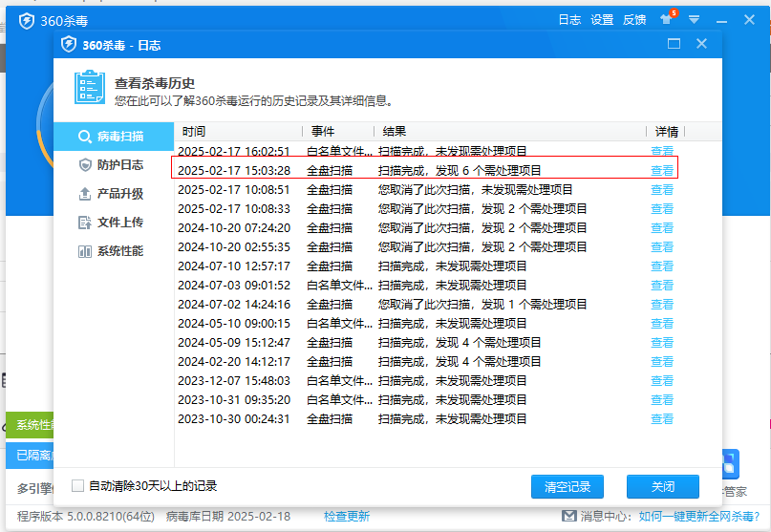Enable 自动清除30天以上的记录 checkbox
771x532 pixels.
[78, 485]
